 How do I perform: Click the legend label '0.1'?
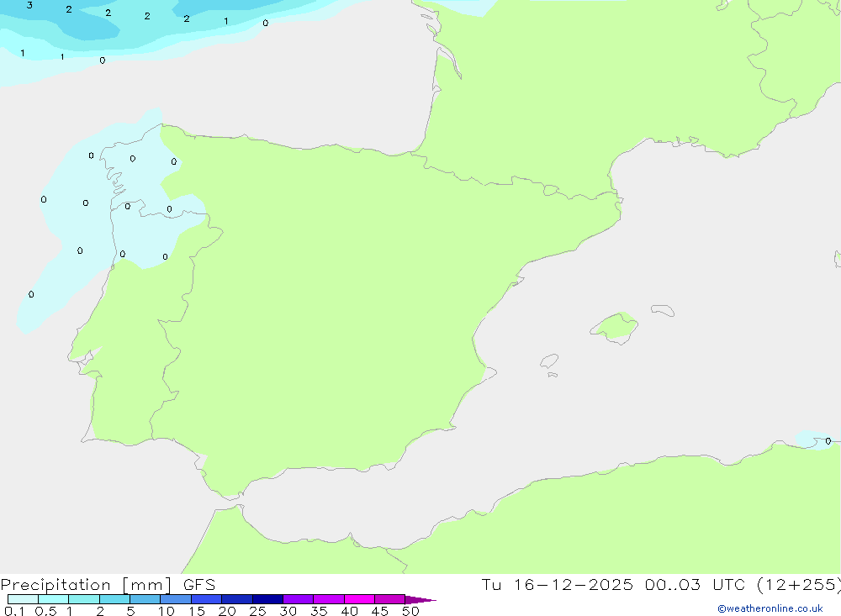(x=14, y=611)
